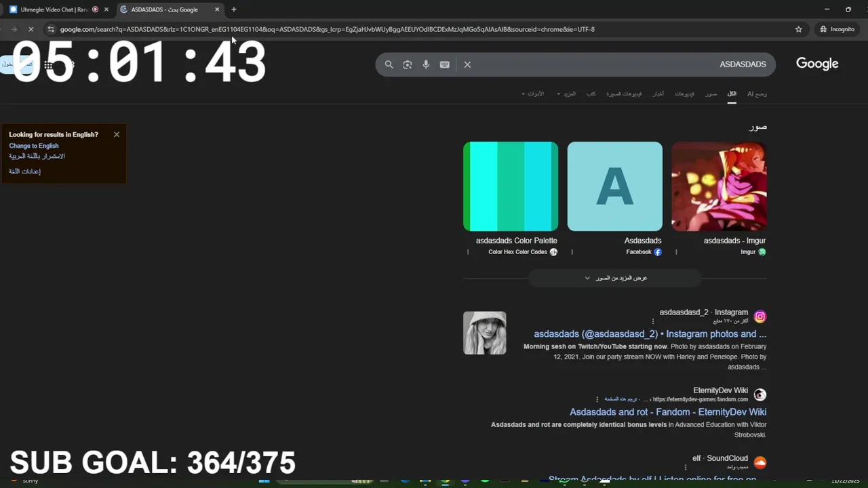Clear the search box with X icon

coord(467,64)
